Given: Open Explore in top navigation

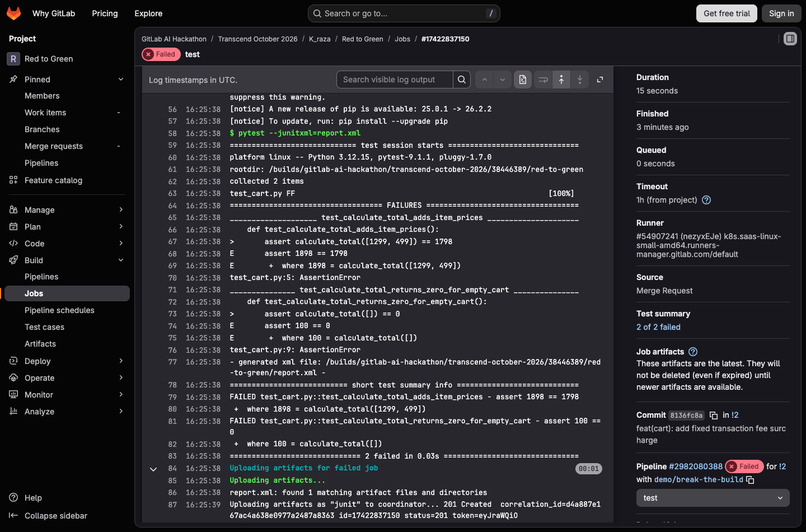Looking at the screenshot, I should (x=148, y=13).
